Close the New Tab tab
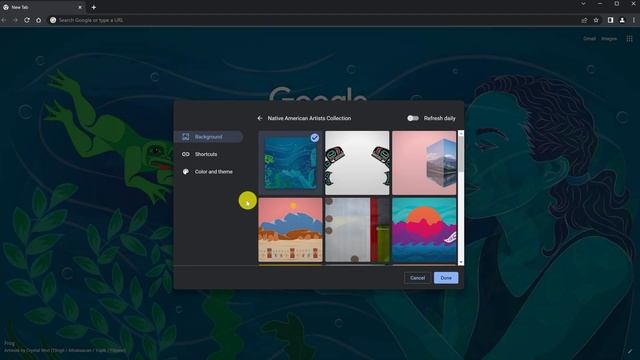640x360 pixels. pyautogui.click(x=80, y=7)
